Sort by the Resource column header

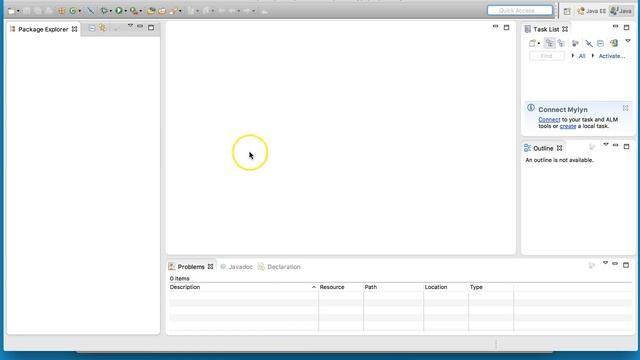click(x=341, y=287)
